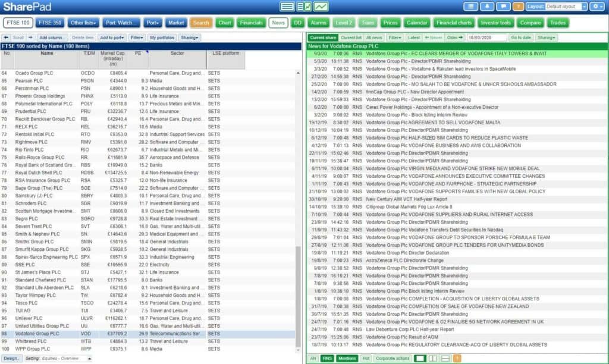Toggle the Mentions news filter
Image resolution: width=609 pixels, height=364 pixels.
(347, 358)
